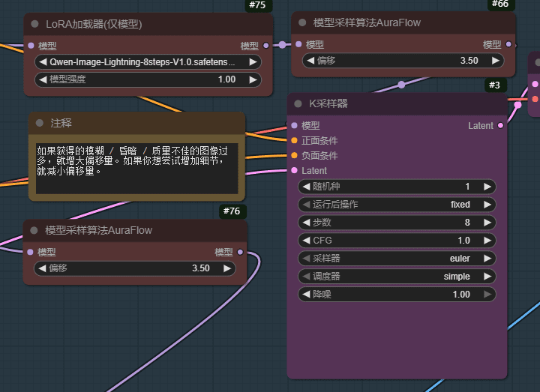Select the LoRA加载器(仅模型) node title
Image resolution: width=540 pixels, height=392 pixels.
pos(94,24)
